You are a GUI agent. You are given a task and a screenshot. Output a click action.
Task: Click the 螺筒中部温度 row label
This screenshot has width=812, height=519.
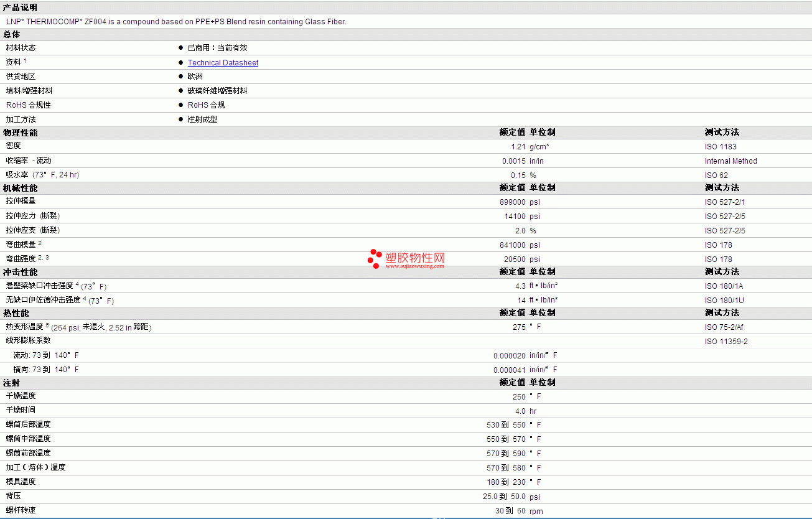(x=29, y=439)
